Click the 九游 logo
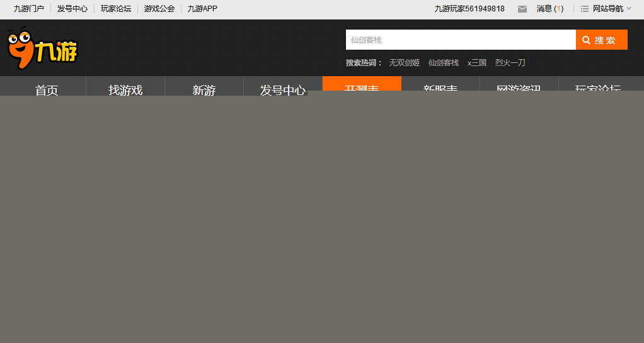Viewport: 644px width, 343px height. point(42,48)
